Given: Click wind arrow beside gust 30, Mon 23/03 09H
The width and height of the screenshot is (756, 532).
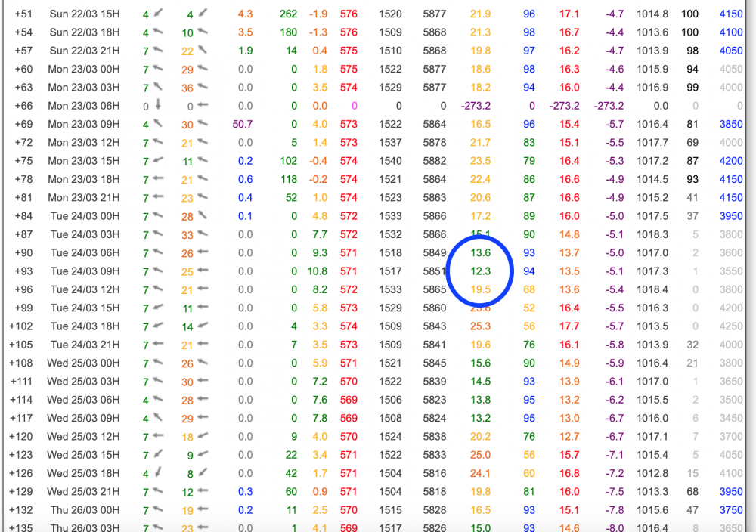Looking at the screenshot, I should (x=202, y=125).
